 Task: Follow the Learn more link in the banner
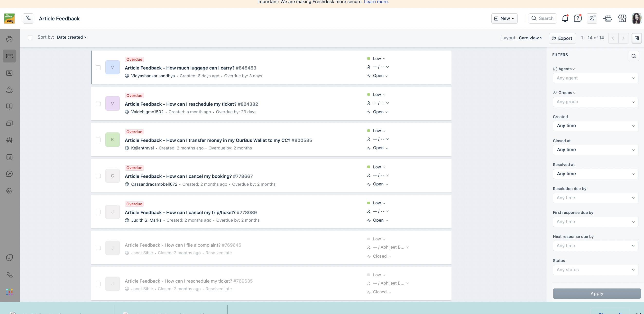pos(376,2)
